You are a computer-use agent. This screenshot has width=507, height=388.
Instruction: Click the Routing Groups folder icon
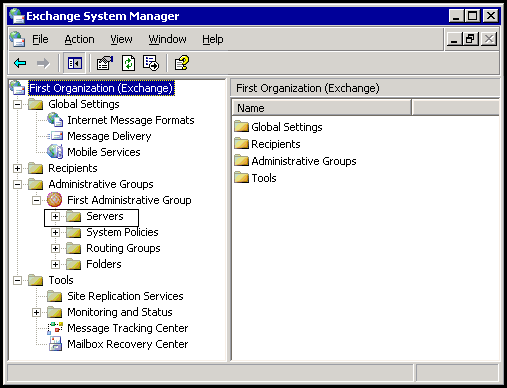[x=74, y=248]
